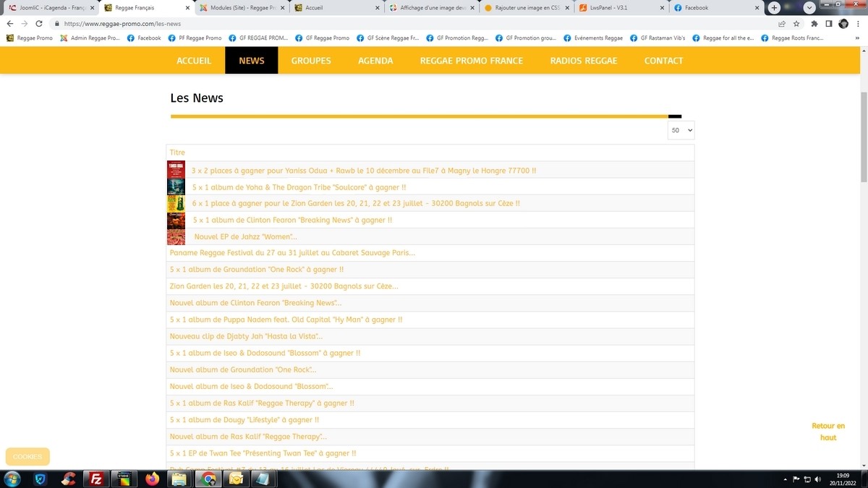868x488 pixels.
Task: Open a new browser tab with plus button
Action: coord(775,7)
